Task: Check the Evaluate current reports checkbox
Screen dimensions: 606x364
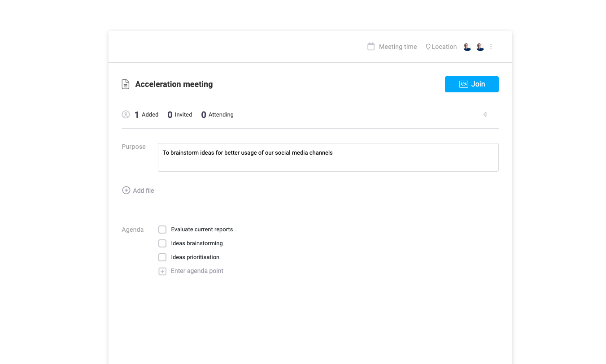Action: (162, 230)
